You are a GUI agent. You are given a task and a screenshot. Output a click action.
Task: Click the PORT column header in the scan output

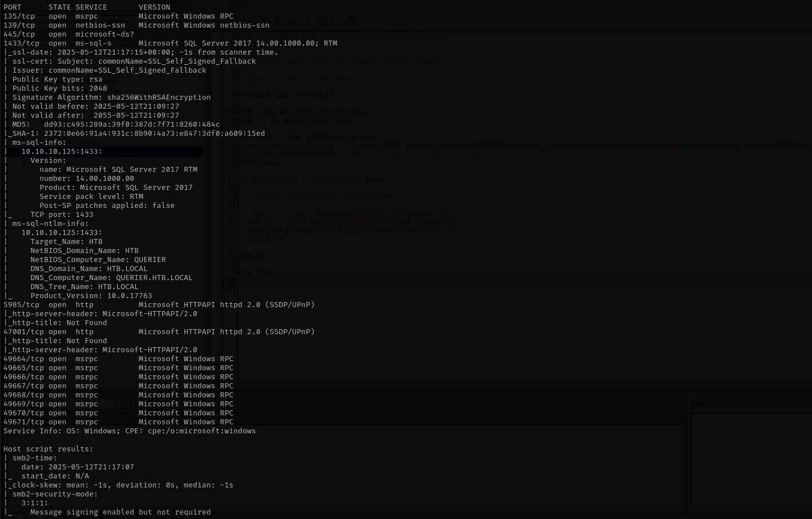pos(12,7)
